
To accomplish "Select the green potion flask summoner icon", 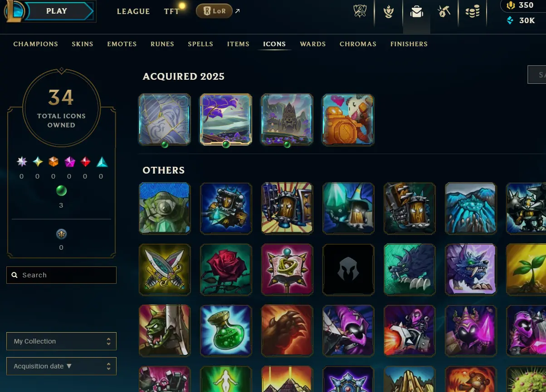I will pyautogui.click(x=226, y=330).
